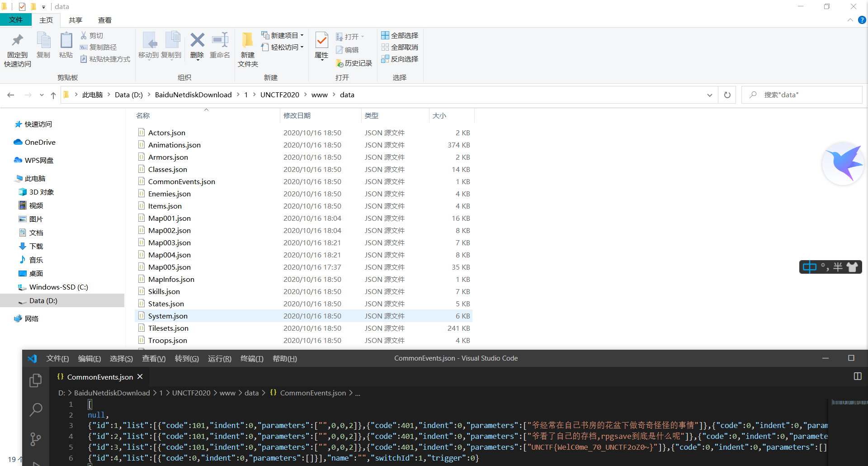Image resolution: width=868 pixels, height=466 pixels.
Task: Open Explorer help question icon
Action: 862,20
